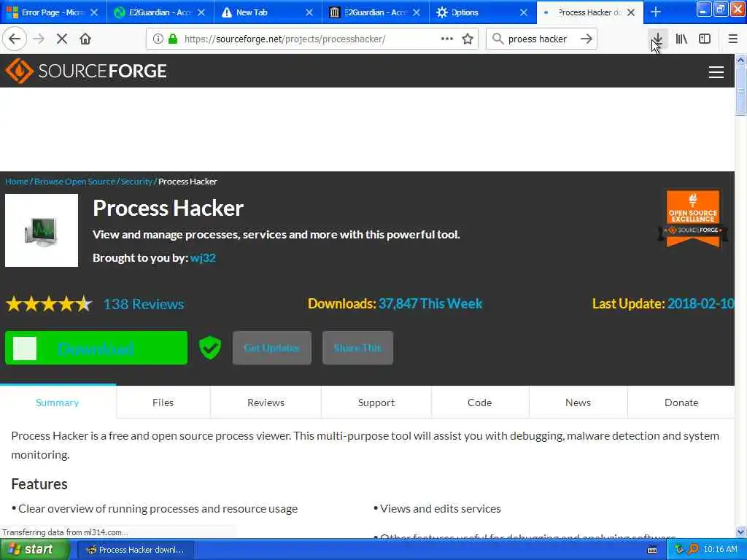Close the New Tab tab
Viewport: 747px width, 560px height.
pos(309,12)
